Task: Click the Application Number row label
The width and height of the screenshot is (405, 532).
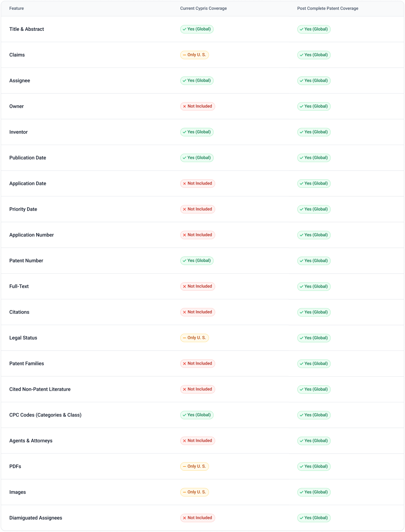Action: pyautogui.click(x=32, y=235)
